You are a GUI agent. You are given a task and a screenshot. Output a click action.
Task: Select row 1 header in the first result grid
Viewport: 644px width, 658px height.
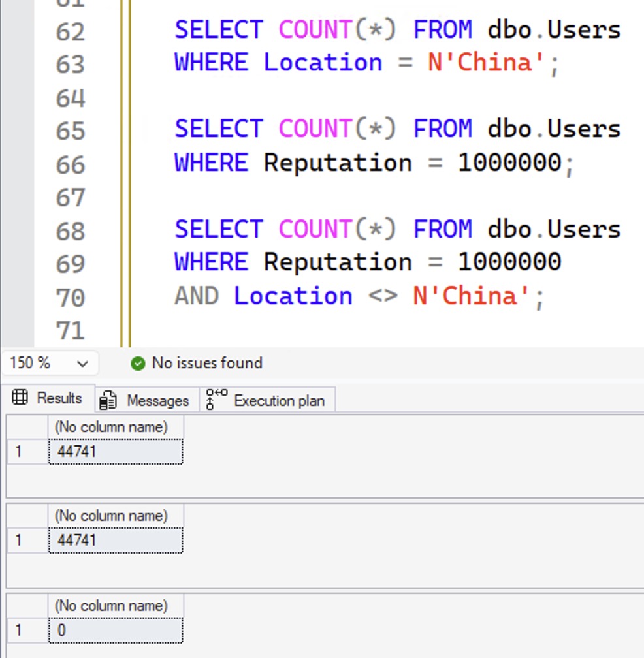coord(27,451)
